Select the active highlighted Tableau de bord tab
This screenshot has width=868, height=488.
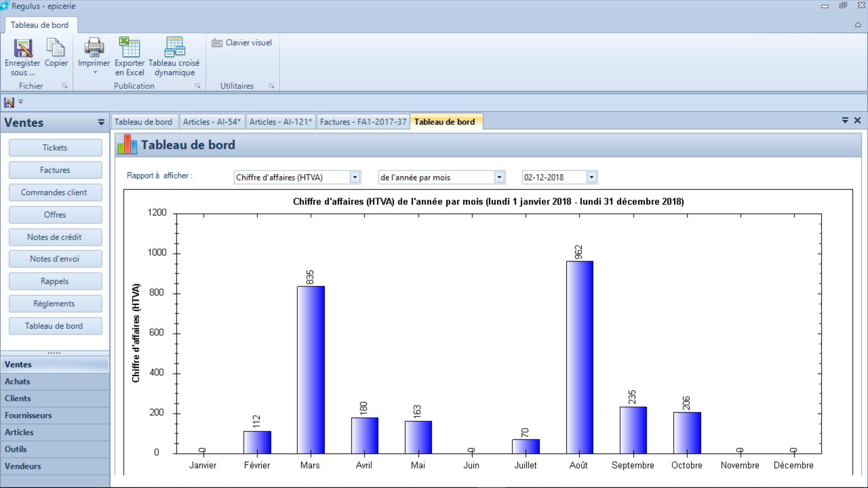click(445, 122)
